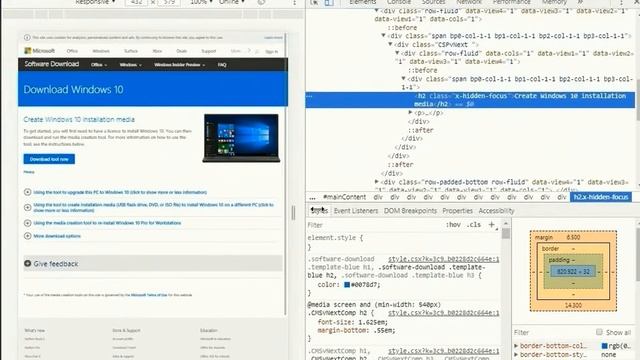Click the rotate screen icon in device toolbar
The width and height of the screenshot is (640, 360).
click(261, 2)
